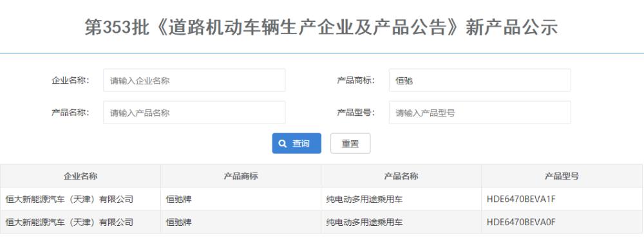Screen dimensions: 644x251
Task: Click the 产品商标 column header
Action: pyautogui.click(x=241, y=176)
